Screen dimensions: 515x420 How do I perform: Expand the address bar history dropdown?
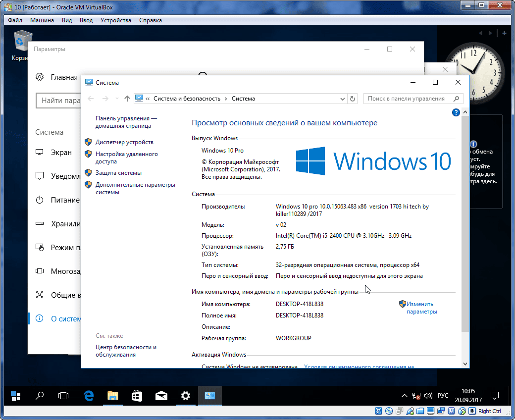coord(342,99)
